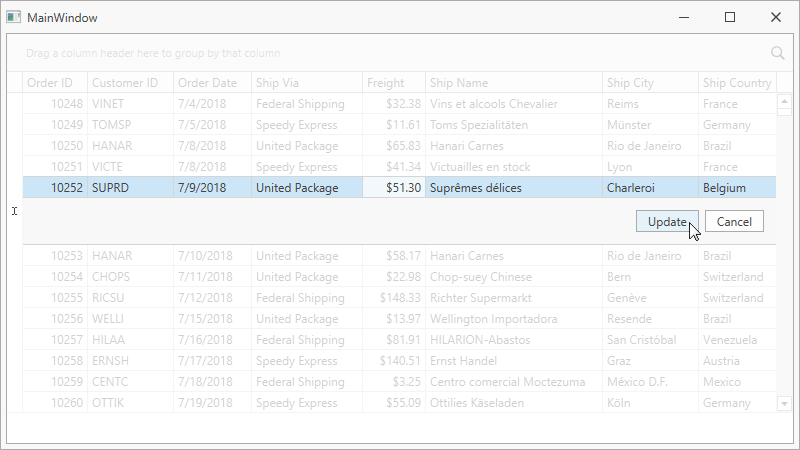Click the VINET customer cell
Viewport: 800px width, 450px height.
pos(131,104)
